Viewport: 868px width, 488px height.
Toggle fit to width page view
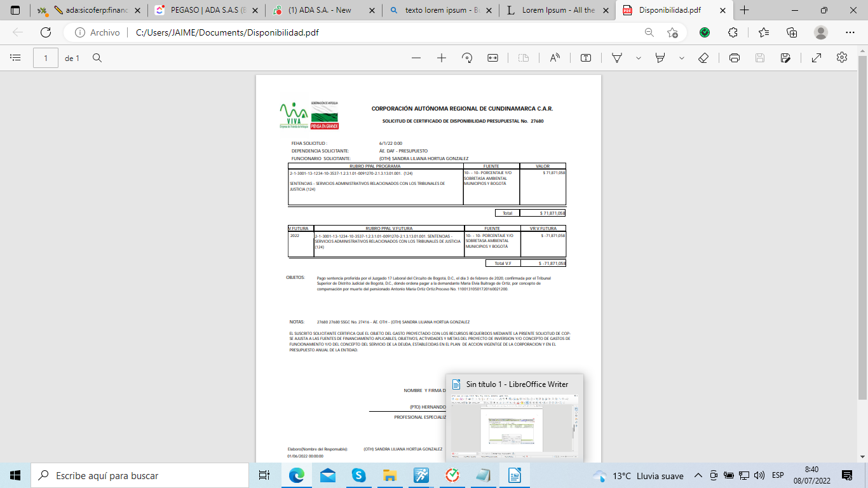[x=492, y=58]
